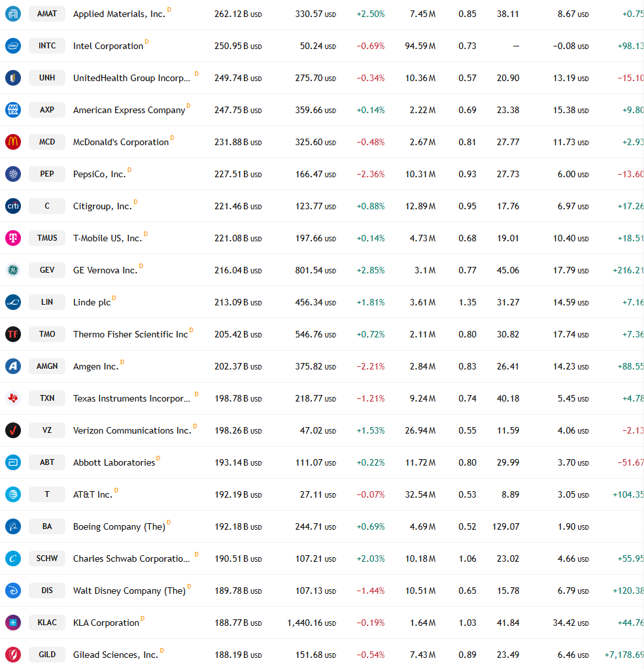
Task: Open the Boeing Company (The) link
Action: [119, 527]
